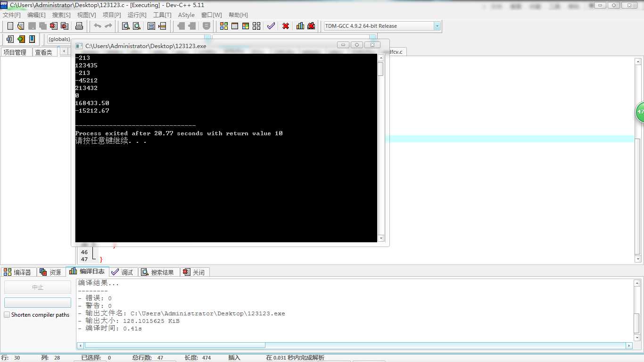Click the Undo arrow icon
The width and height of the screenshot is (644, 362).
(x=98, y=26)
